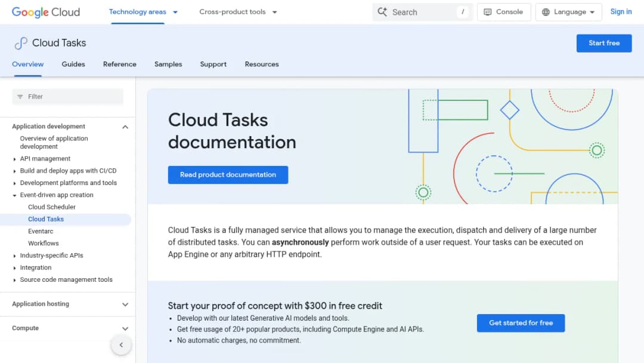
Task: Click the Start free button
Action: coord(603,43)
